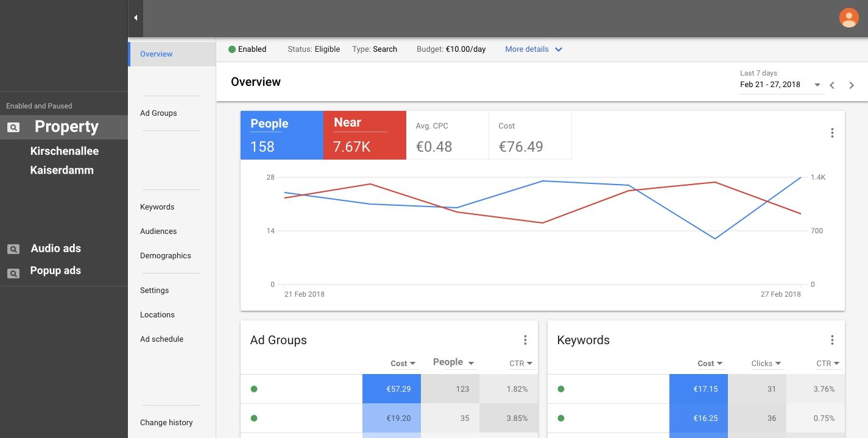Click the green dot in the €57.29 row
868x438 pixels.
click(x=254, y=389)
